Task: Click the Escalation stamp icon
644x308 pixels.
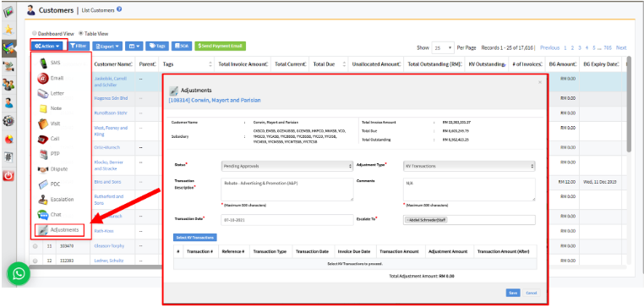Action: (x=43, y=200)
